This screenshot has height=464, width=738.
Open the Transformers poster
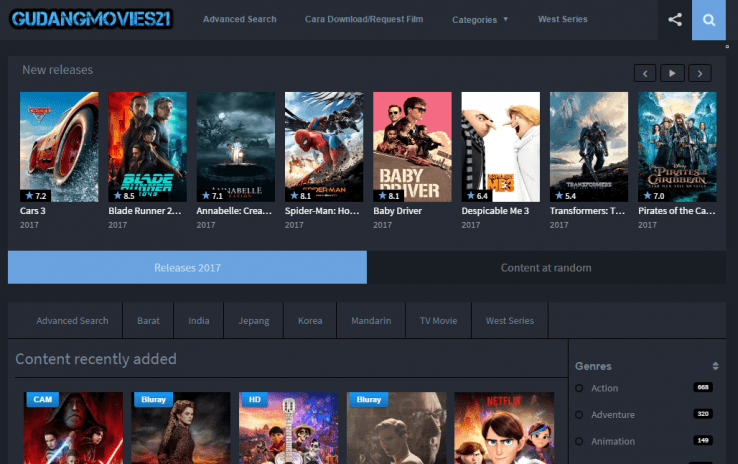pos(589,147)
